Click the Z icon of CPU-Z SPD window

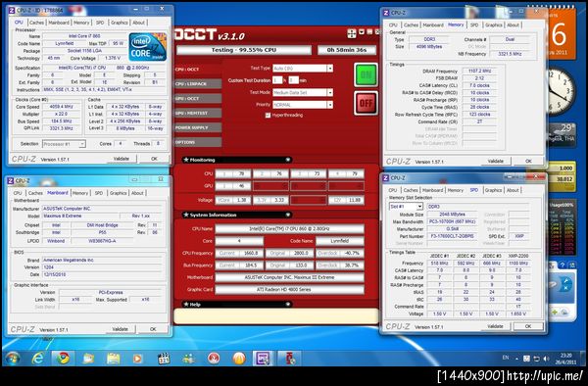tap(386, 178)
